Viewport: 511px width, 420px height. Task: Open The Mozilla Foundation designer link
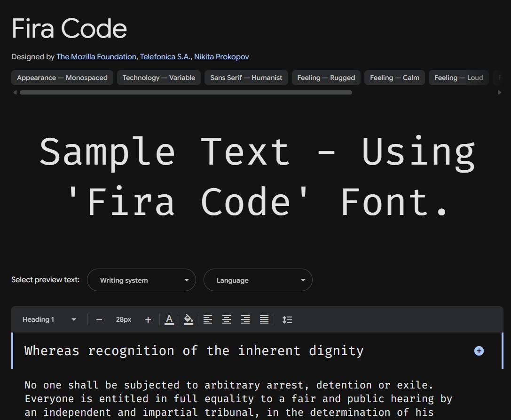96,57
